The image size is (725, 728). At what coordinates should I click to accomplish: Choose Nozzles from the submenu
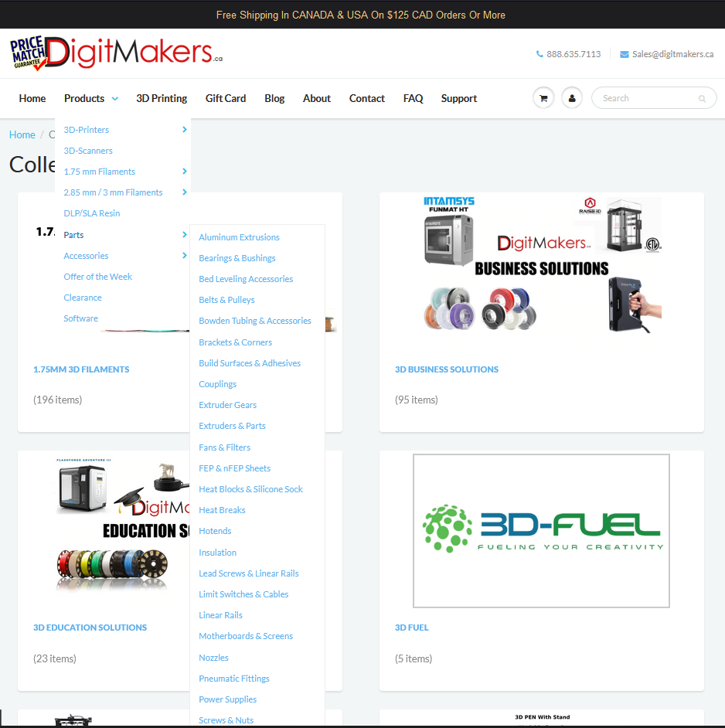pyautogui.click(x=213, y=658)
